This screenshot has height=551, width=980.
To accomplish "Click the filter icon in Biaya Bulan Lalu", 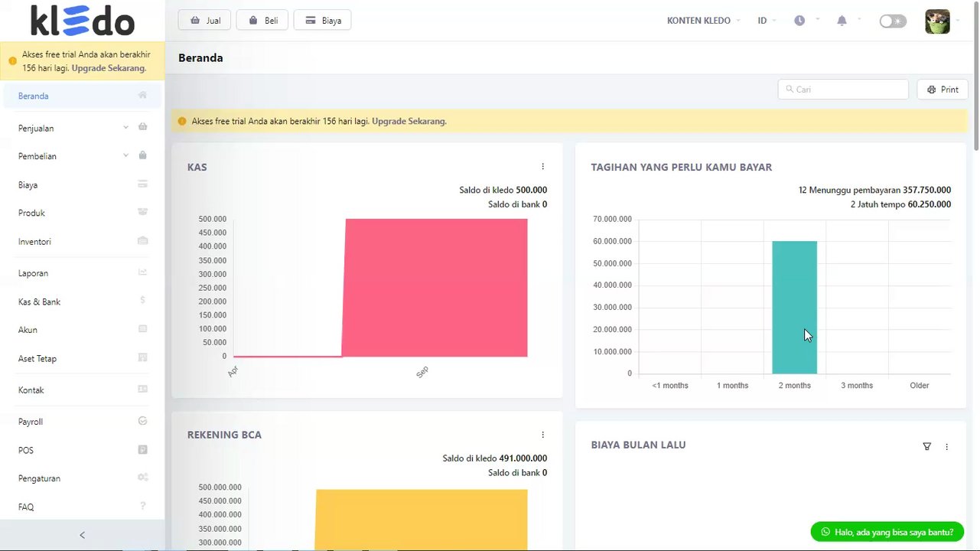I will click(926, 446).
